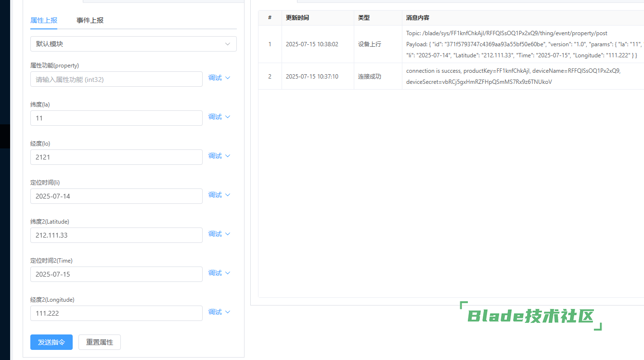Viewport: 644px width, 360px height.
Task: Expand 调试 dropdown next to 定位时间(li)
Action: [219, 195]
